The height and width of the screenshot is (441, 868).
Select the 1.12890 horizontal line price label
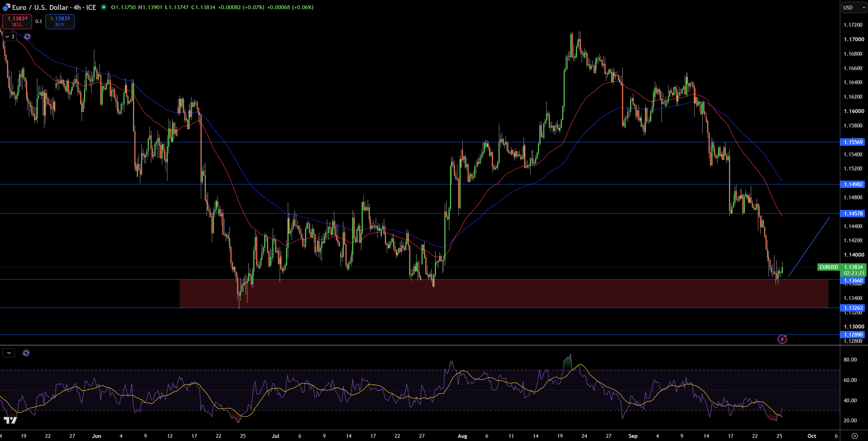click(853, 334)
